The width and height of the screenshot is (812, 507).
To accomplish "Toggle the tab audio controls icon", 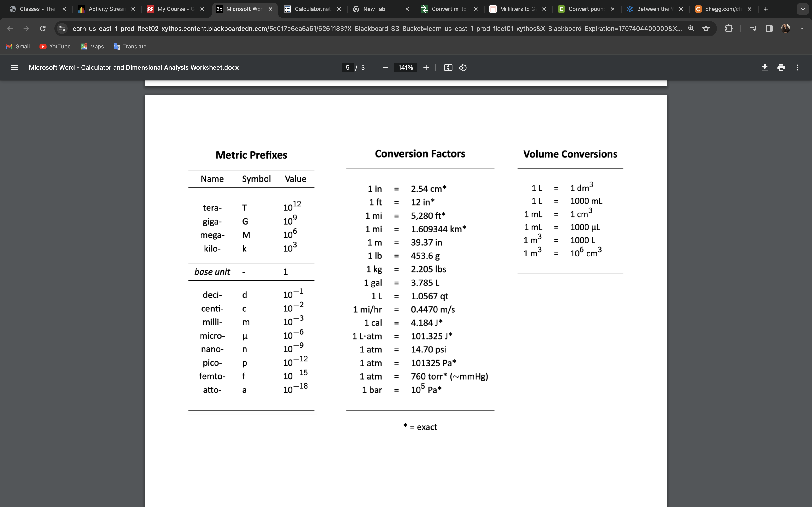I will click(753, 29).
